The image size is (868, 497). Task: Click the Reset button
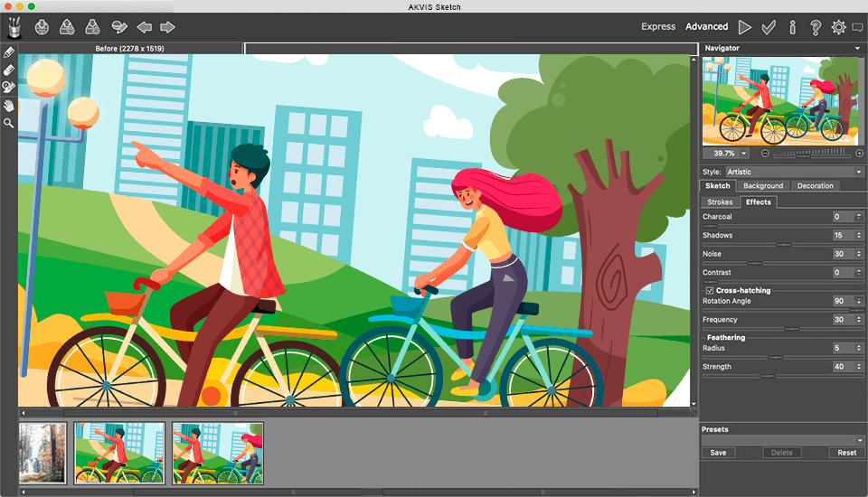point(846,453)
